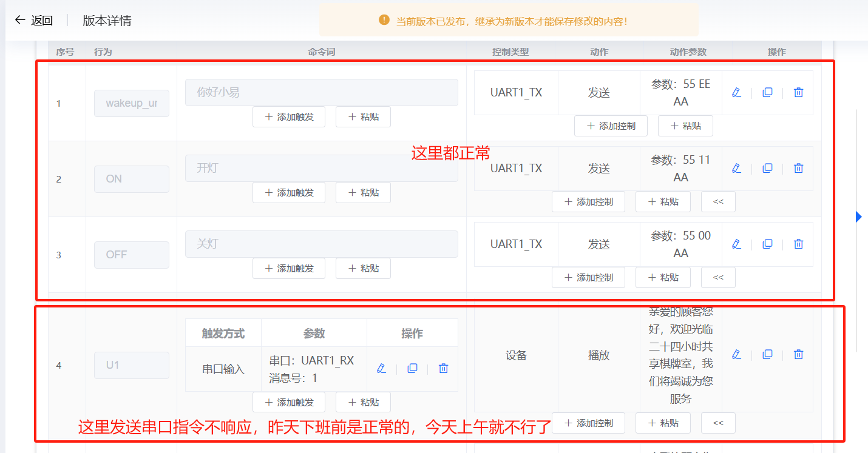Click the copy icon beside UART1_RX trigger
This screenshot has height=453, width=868.
(x=412, y=367)
